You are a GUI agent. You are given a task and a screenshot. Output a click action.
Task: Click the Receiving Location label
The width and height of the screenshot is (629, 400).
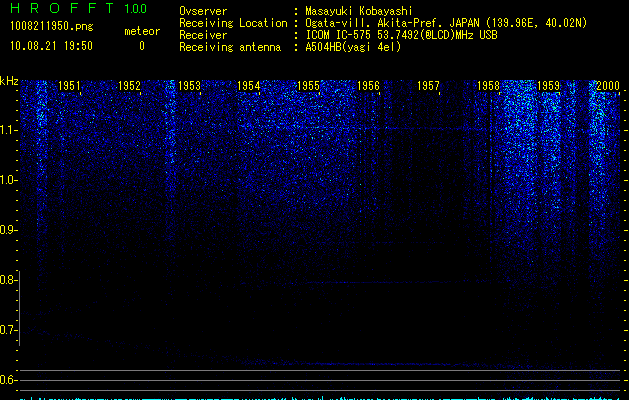coord(233,23)
